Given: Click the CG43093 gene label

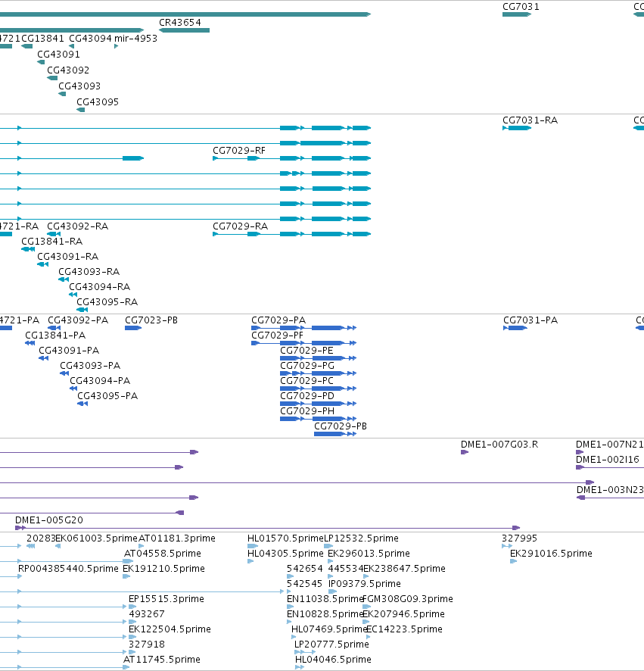Looking at the screenshot, I should (x=79, y=86).
